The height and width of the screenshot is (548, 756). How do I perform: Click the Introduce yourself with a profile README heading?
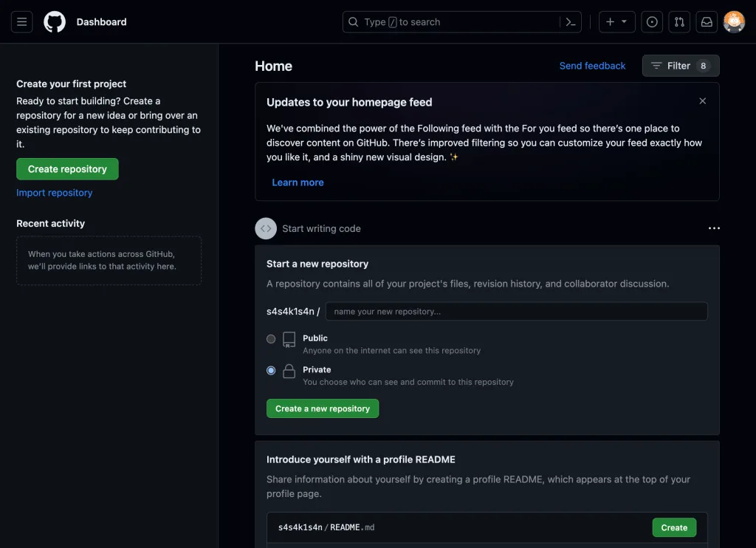click(x=360, y=459)
